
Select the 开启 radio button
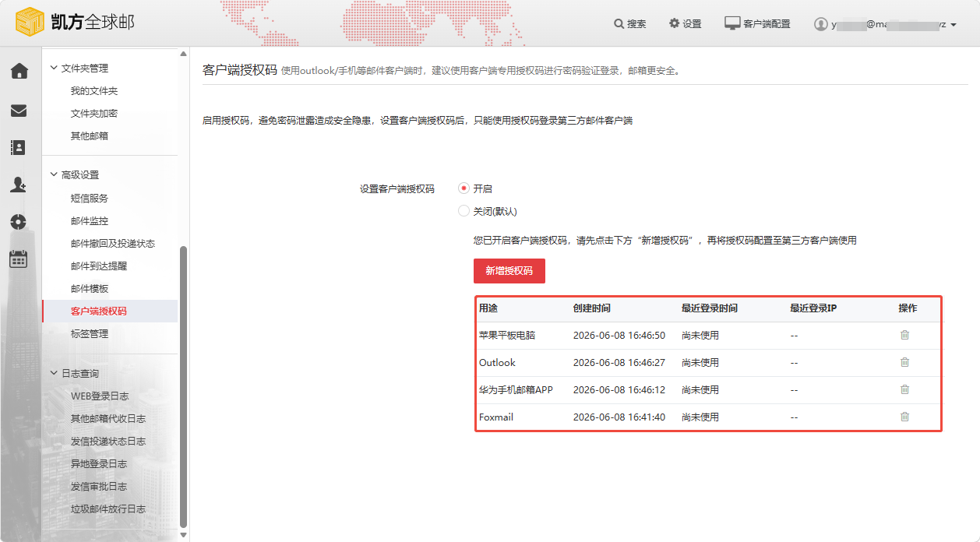tap(464, 188)
